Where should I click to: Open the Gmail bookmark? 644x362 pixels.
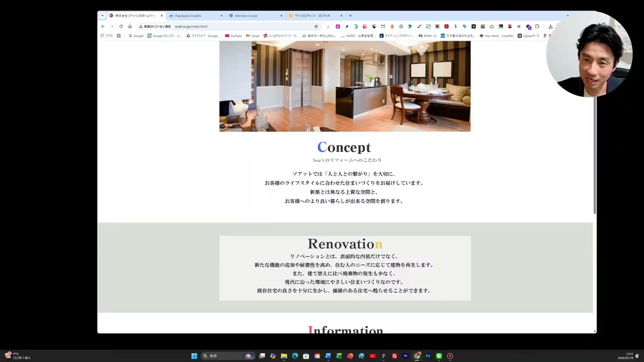(x=253, y=36)
